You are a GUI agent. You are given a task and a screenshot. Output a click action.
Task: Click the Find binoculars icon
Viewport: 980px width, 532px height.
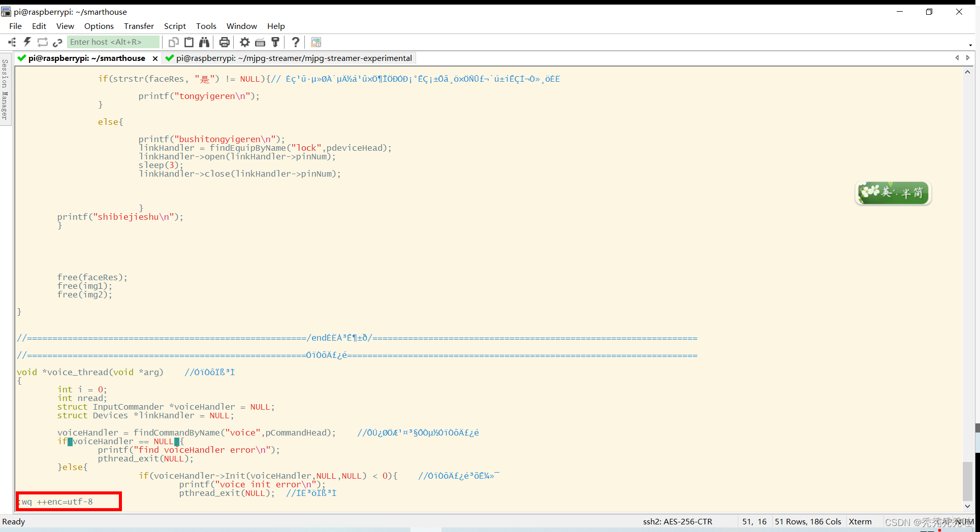pos(204,42)
